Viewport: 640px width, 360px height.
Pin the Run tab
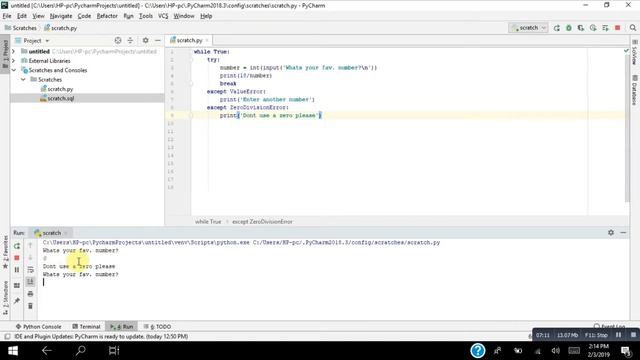17,301
